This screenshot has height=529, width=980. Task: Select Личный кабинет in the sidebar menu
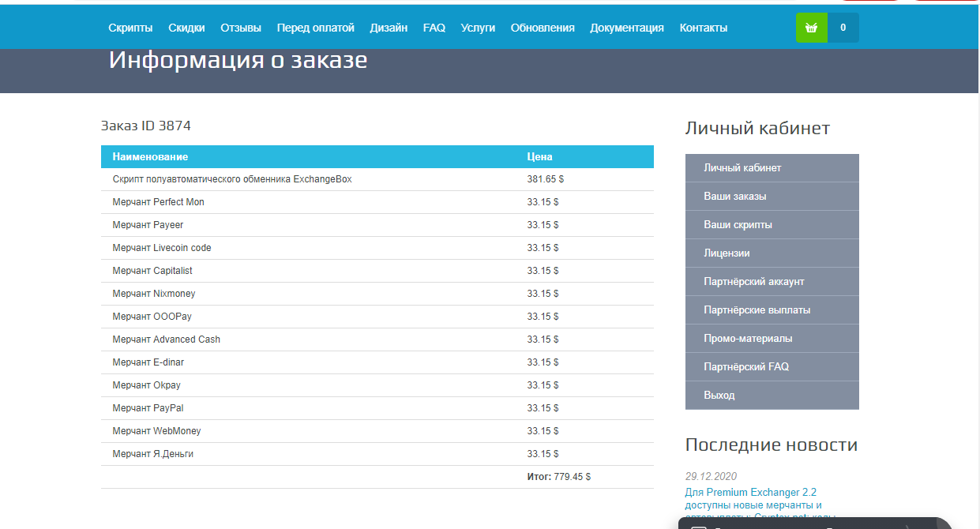point(772,168)
